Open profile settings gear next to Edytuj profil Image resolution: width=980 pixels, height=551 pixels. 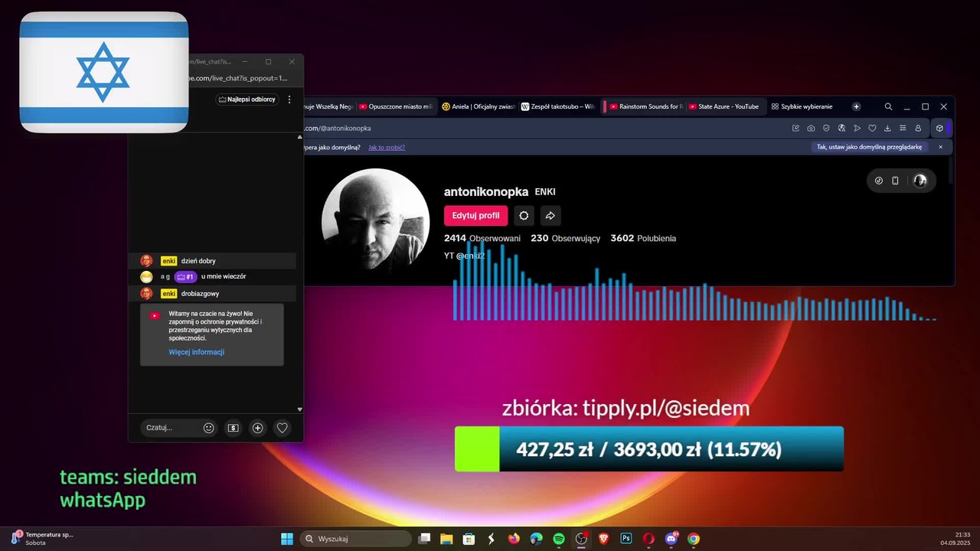(x=524, y=216)
